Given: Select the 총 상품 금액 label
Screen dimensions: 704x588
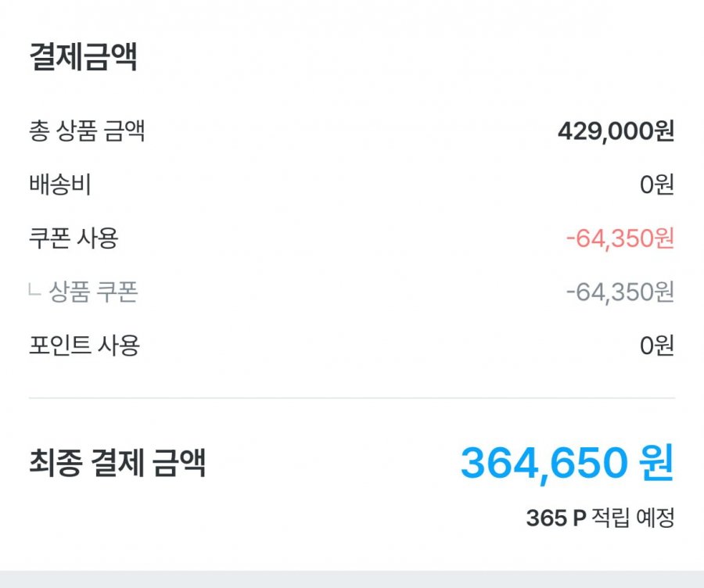Looking at the screenshot, I should pyautogui.click(x=86, y=131).
